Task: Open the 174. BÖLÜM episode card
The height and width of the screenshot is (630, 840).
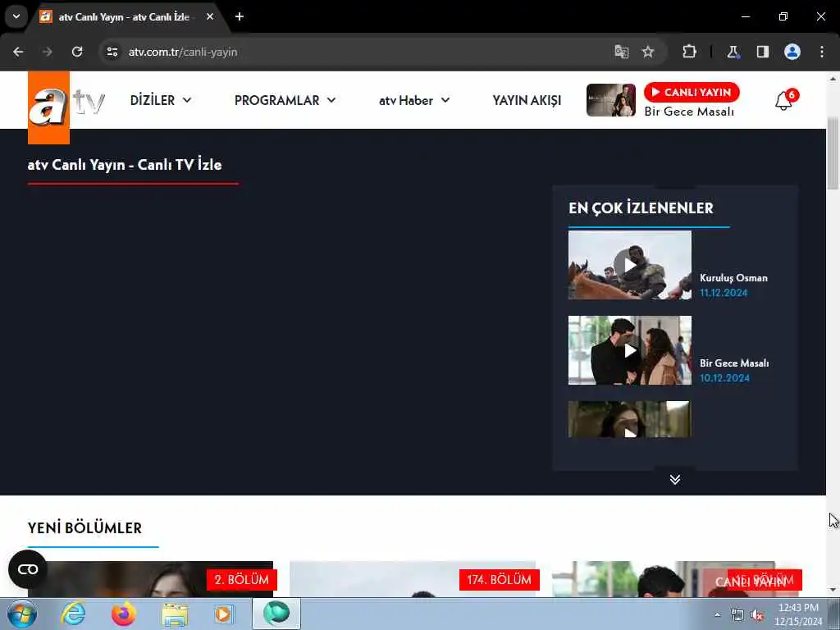Action: point(414,579)
